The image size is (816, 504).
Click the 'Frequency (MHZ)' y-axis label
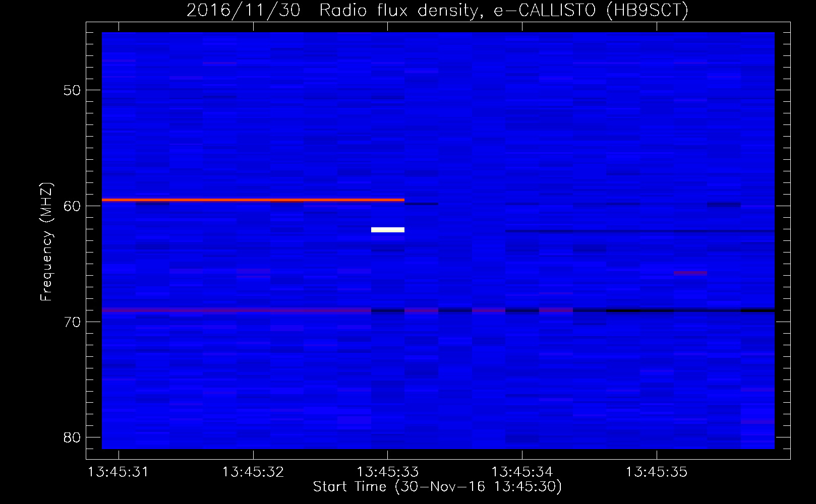pyautogui.click(x=46, y=241)
